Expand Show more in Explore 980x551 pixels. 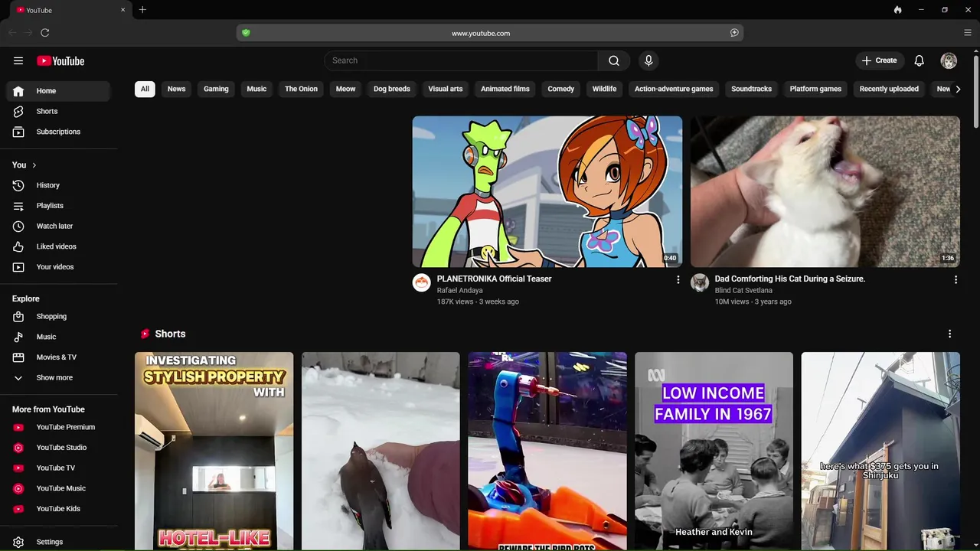tap(58, 377)
